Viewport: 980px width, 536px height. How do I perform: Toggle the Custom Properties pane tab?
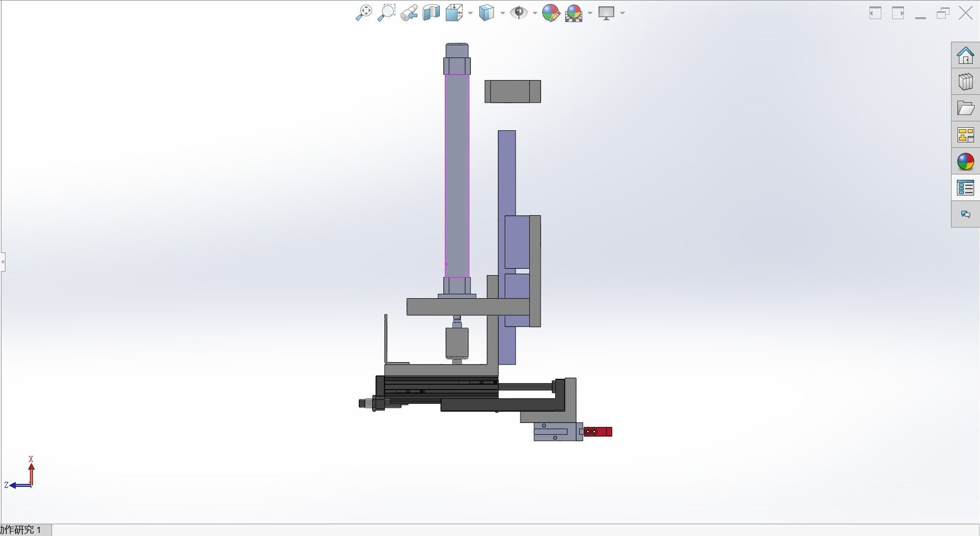[965, 188]
